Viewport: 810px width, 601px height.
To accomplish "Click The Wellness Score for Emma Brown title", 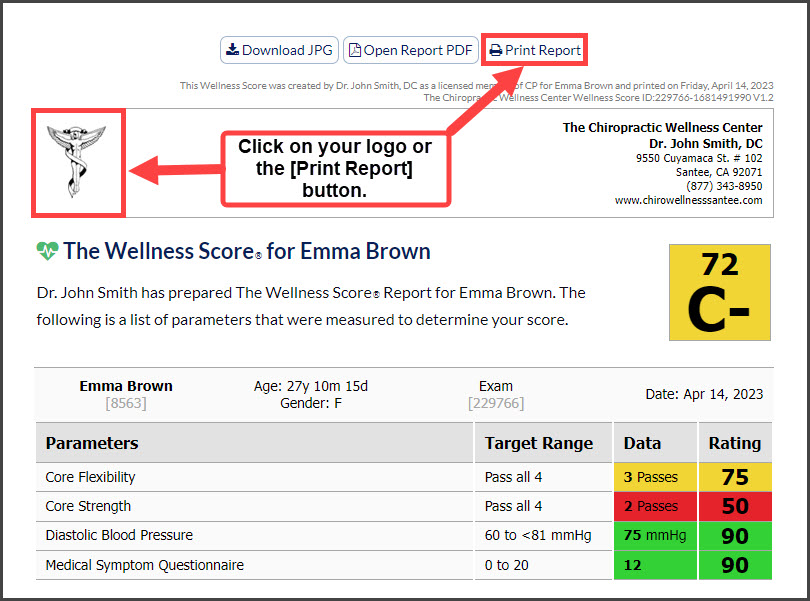I will [247, 251].
